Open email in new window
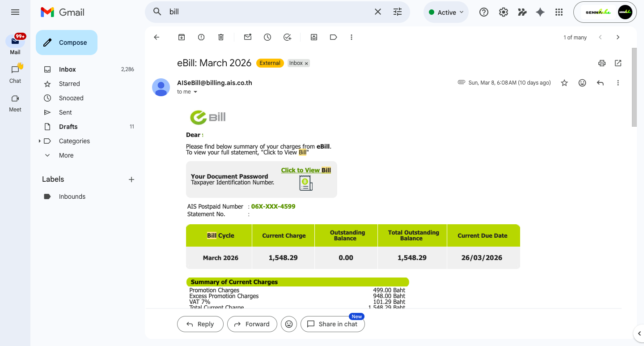This screenshot has width=644, height=346. tap(618, 63)
